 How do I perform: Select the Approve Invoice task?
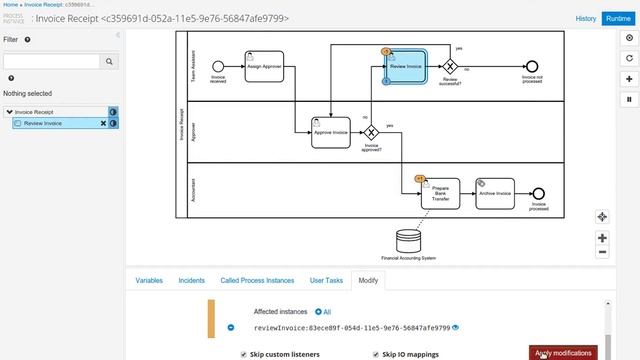331,133
